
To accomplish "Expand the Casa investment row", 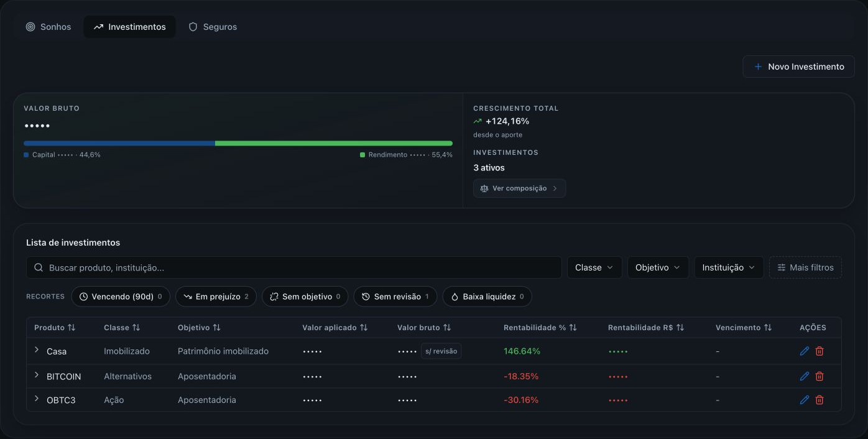I will pyautogui.click(x=37, y=351).
